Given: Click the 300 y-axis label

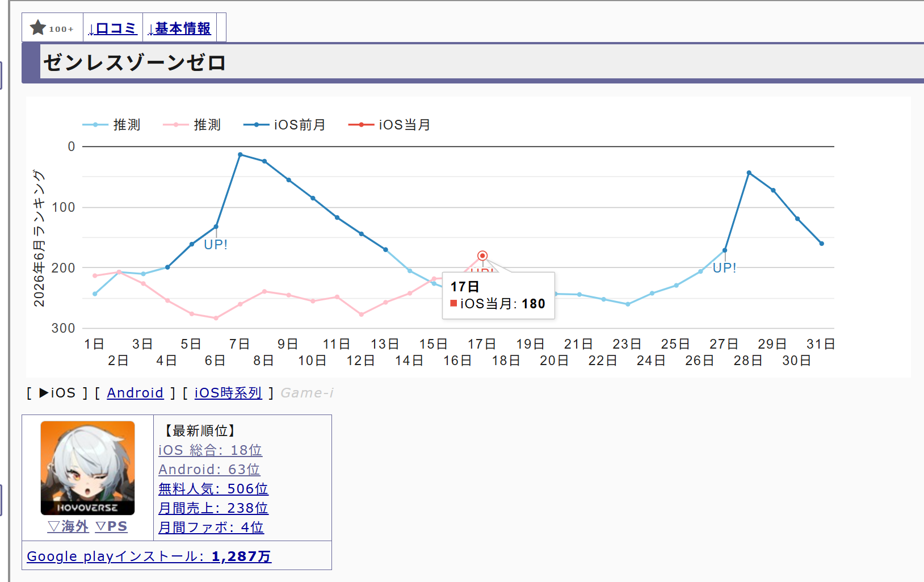Looking at the screenshot, I should tap(64, 328).
